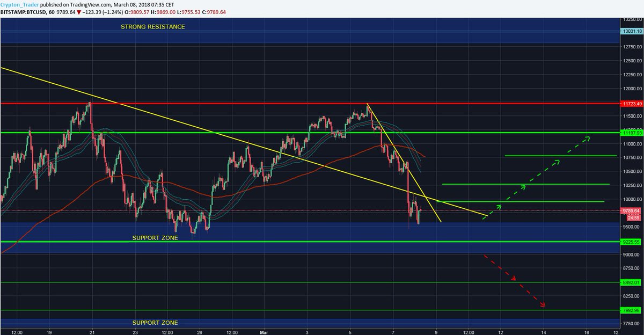
Task: Click the Mar label on the time axis
Action: tap(264, 332)
